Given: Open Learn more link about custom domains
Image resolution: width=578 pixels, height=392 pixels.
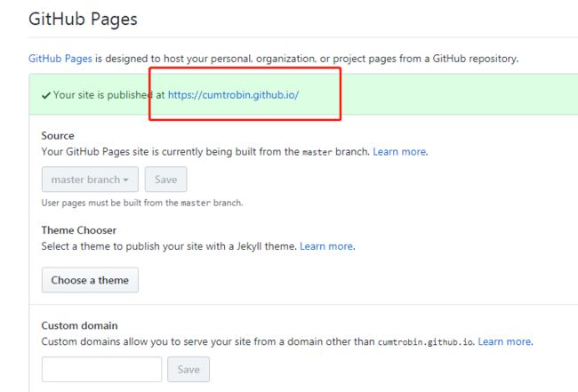Looking at the screenshot, I should click(x=505, y=341).
